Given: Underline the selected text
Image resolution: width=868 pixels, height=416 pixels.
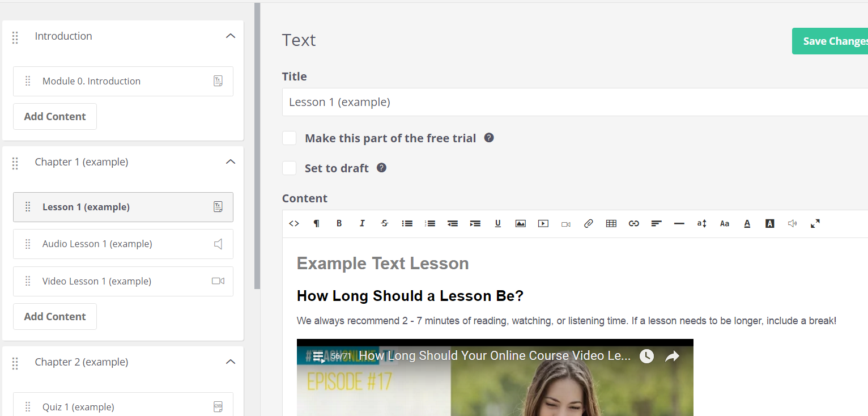Looking at the screenshot, I should (498, 223).
